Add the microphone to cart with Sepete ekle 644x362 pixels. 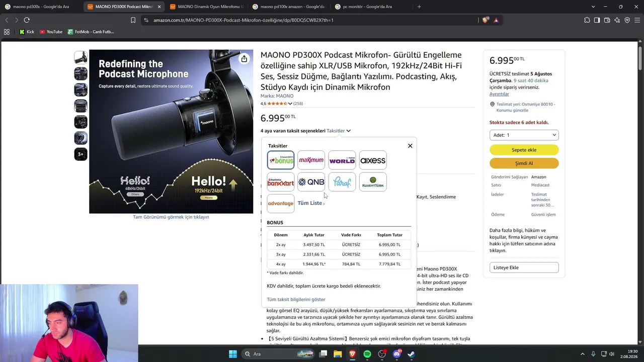pos(524,150)
